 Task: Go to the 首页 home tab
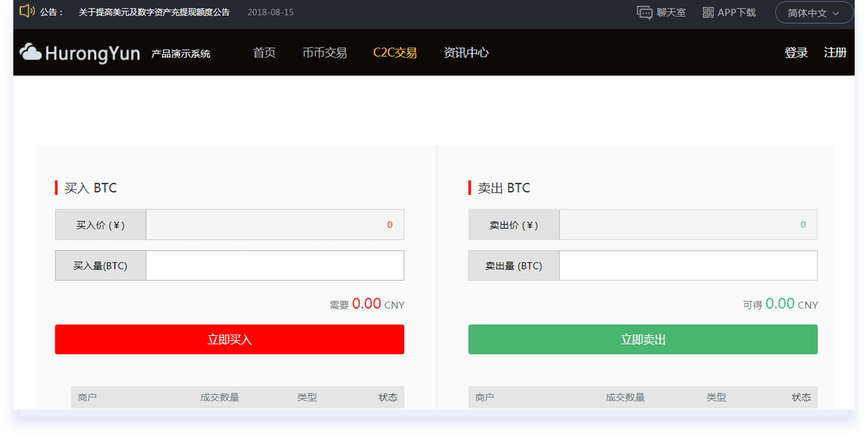pyautogui.click(x=264, y=53)
